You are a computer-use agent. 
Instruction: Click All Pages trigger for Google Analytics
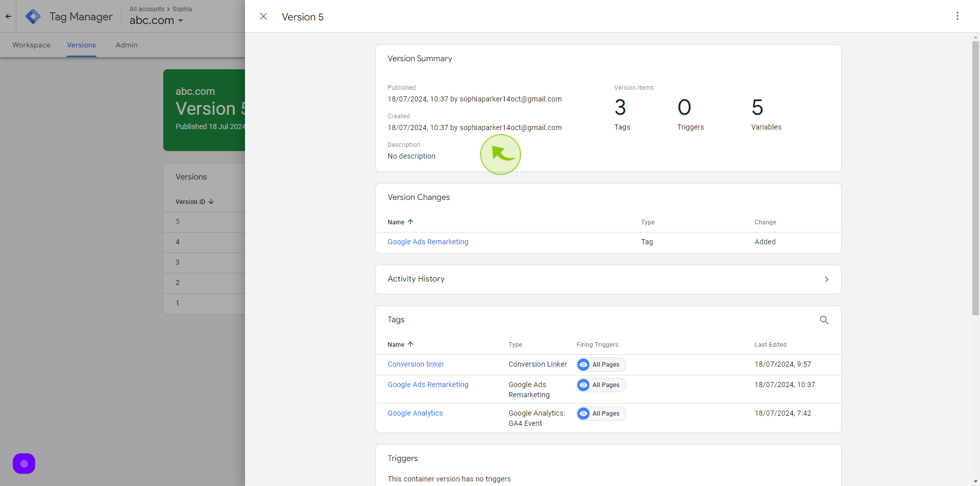click(x=601, y=414)
